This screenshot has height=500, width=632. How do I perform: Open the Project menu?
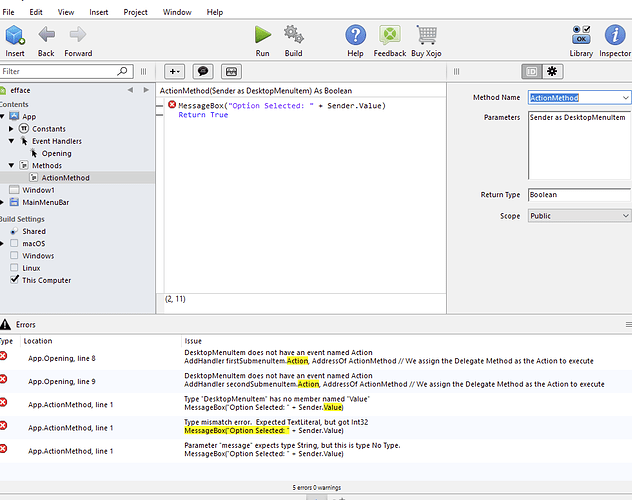135,12
